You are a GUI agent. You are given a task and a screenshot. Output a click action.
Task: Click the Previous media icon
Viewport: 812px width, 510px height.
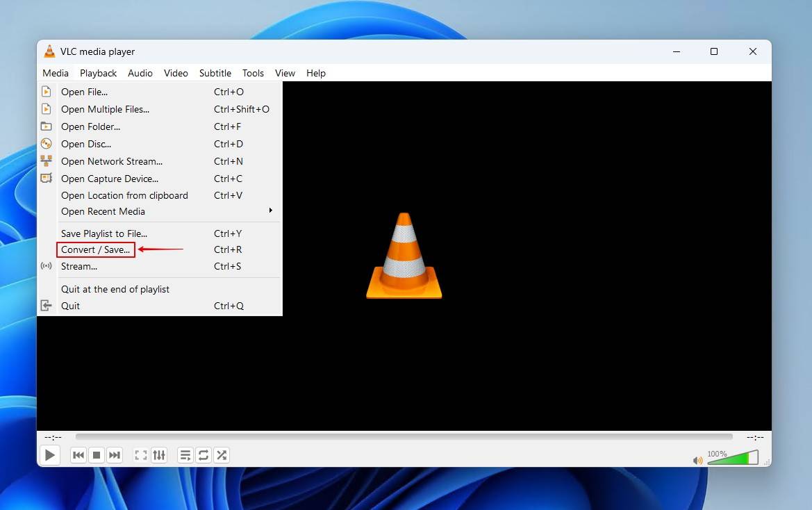tap(78, 455)
